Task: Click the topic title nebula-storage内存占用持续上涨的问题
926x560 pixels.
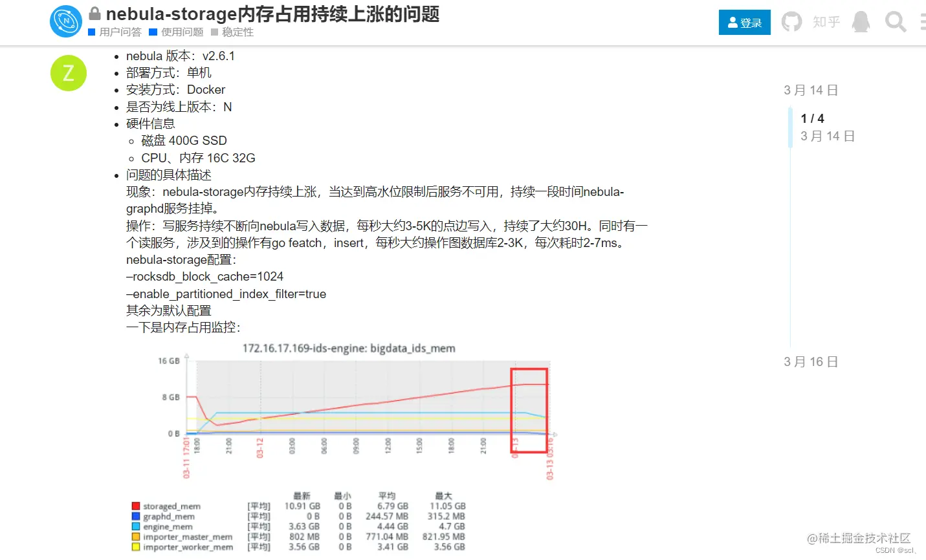Action: [x=273, y=14]
